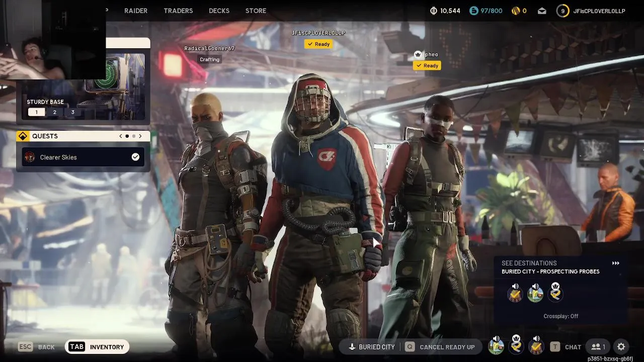Screen dimensions: 644x362
Task: Click Cancel Ready Up
Action: click(x=447, y=347)
